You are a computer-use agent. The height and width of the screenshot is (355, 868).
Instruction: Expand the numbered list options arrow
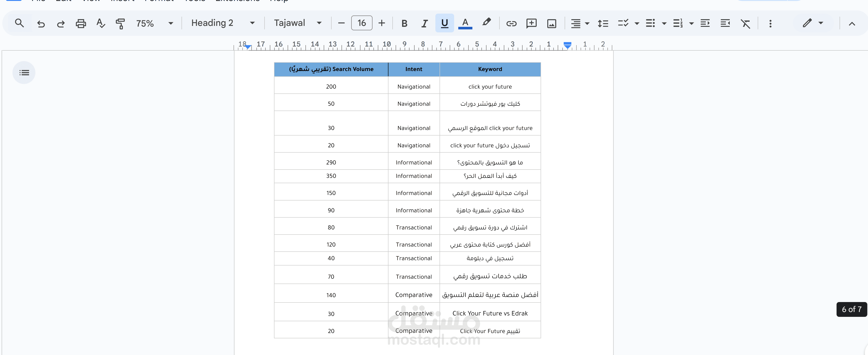[691, 23]
